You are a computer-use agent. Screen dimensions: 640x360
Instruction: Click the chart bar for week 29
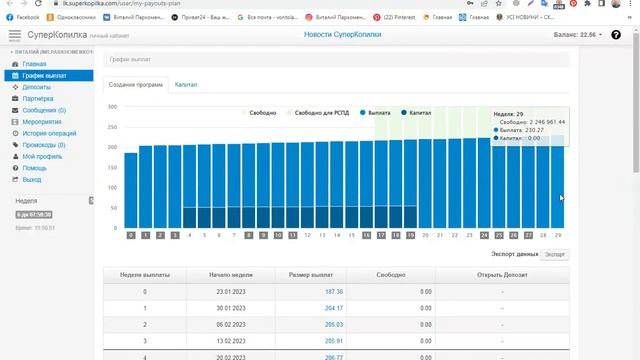point(558,181)
